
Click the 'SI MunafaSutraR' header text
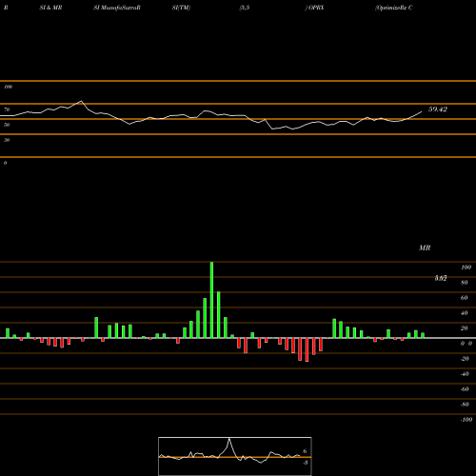click(117, 8)
